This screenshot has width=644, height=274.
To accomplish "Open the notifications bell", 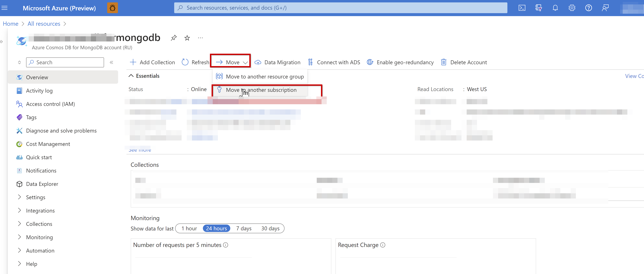I will click(555, 8).
